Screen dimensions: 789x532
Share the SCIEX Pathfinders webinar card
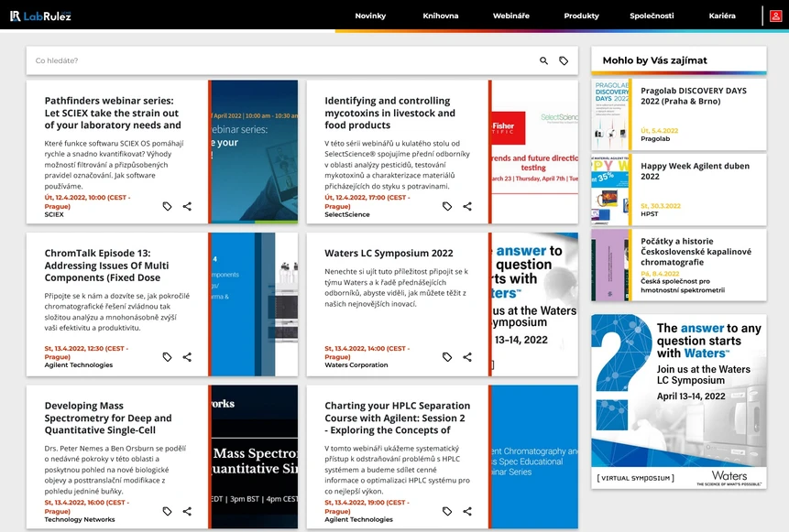pyautogui.click(x=187, y=206)
